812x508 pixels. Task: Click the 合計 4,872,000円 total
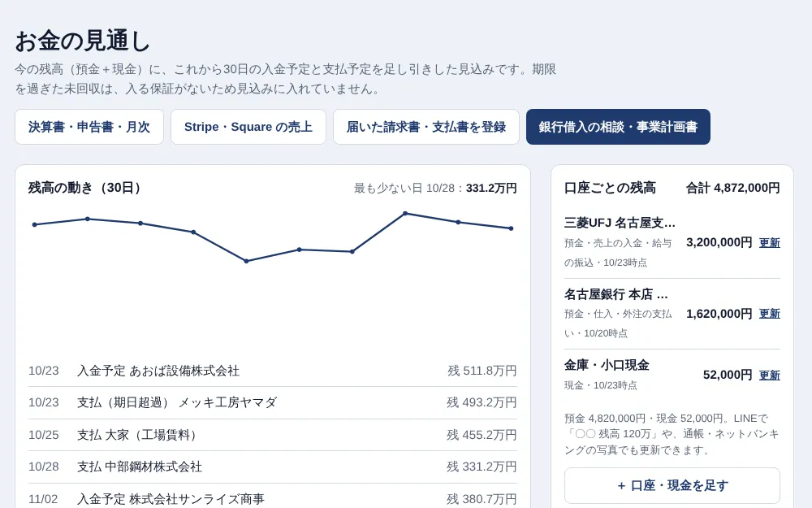732,188
